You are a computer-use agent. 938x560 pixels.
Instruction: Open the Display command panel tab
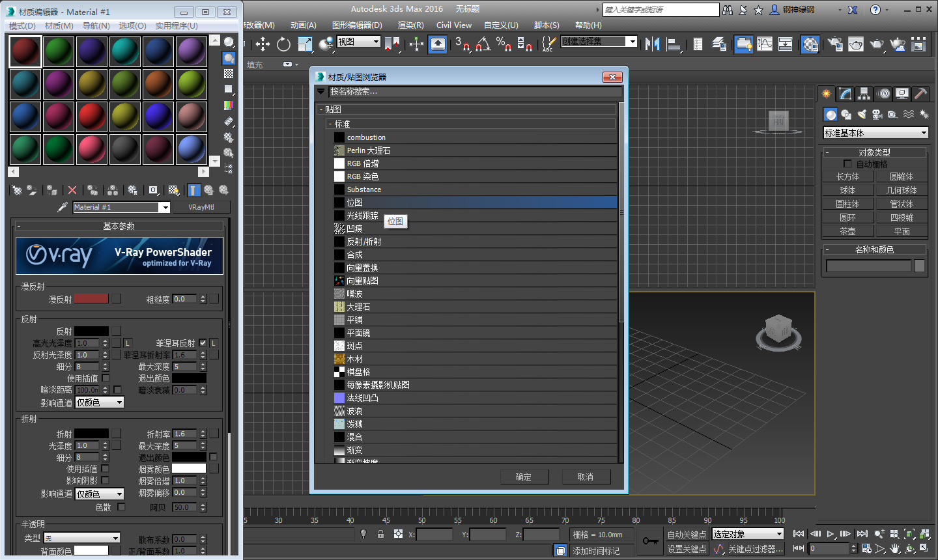click(902, 94)
